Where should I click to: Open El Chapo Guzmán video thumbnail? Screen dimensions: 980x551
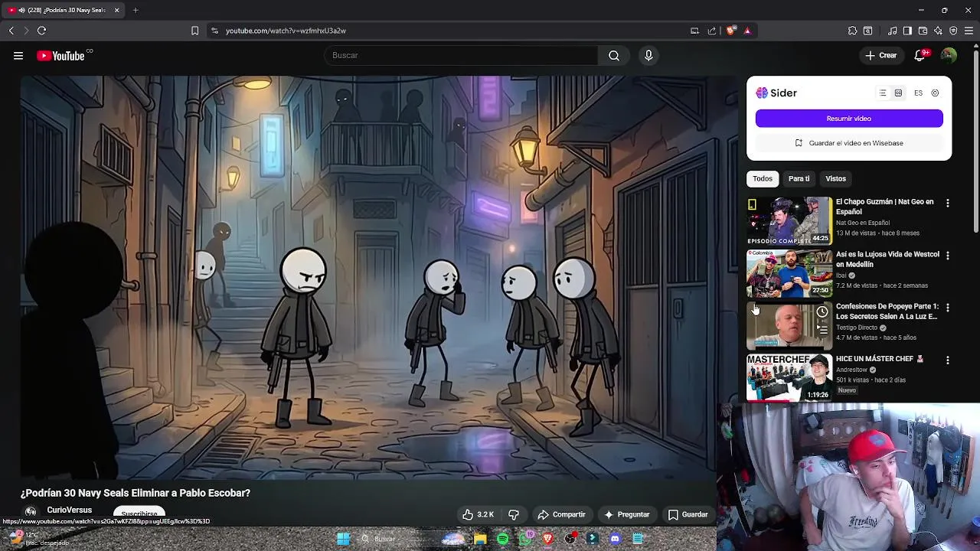coord(789,220)
